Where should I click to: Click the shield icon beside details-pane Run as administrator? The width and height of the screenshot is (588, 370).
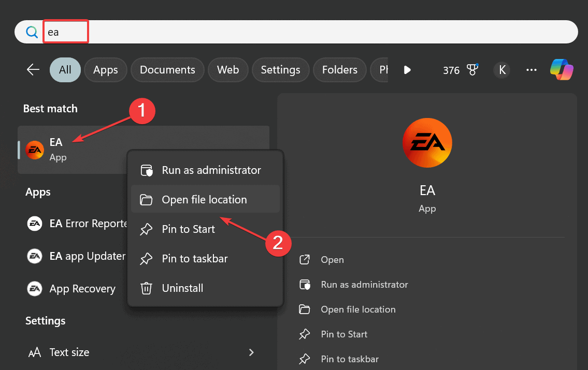(305, 285)
